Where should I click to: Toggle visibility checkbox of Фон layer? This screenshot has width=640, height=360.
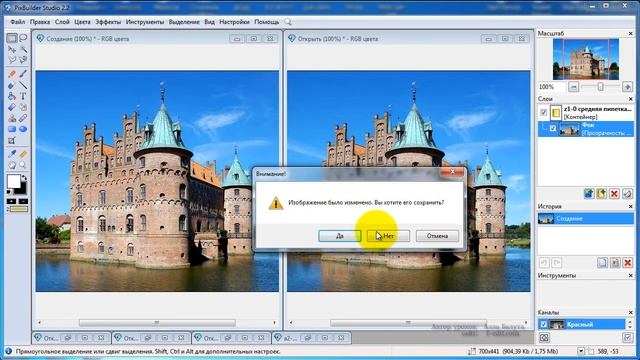click(x=553, y=129)
